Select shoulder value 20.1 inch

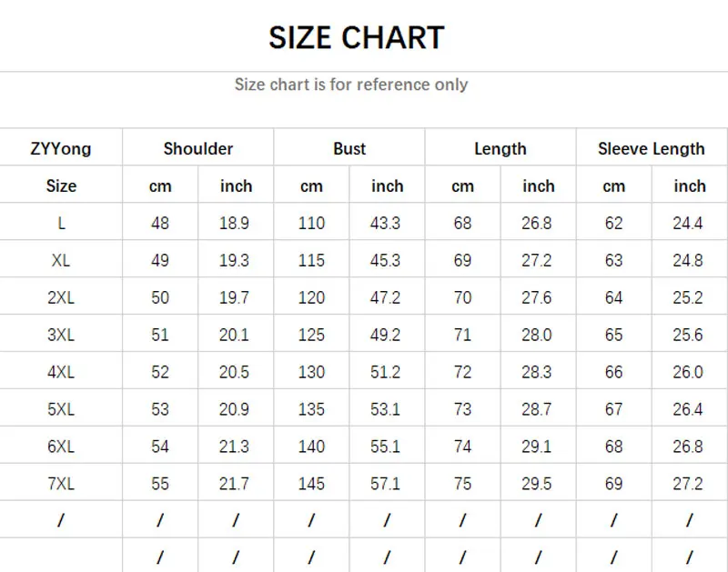[x=234, y=335]
